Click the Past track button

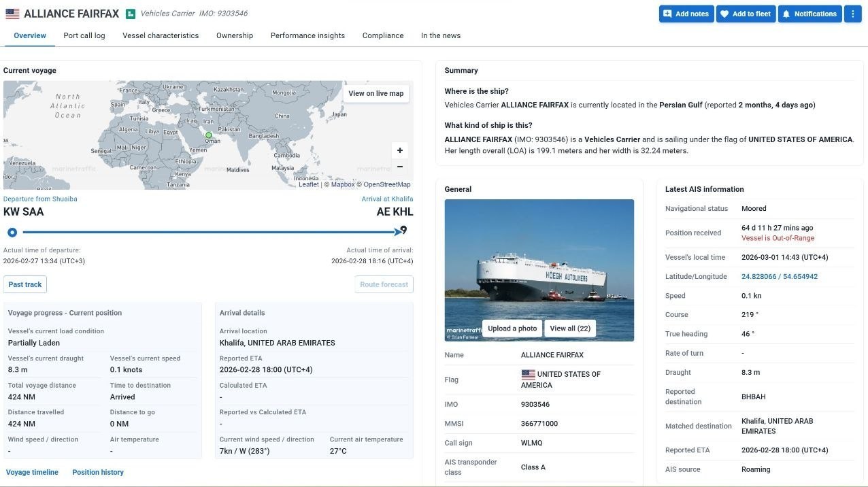tap(25, 284)
